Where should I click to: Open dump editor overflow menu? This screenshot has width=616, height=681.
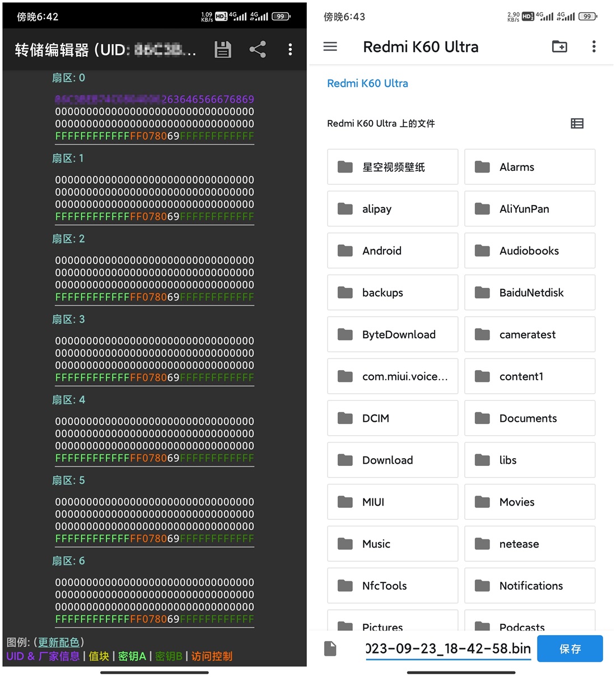290,50
